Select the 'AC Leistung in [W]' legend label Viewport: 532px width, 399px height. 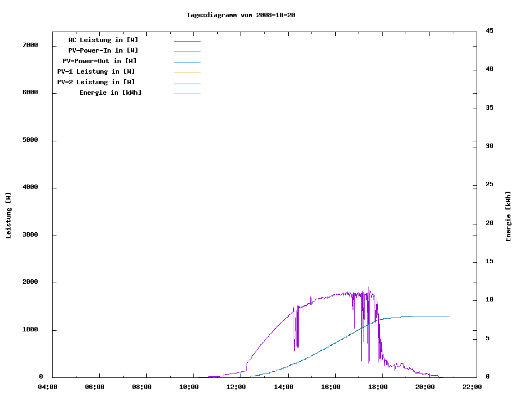(x=103, y=40)
